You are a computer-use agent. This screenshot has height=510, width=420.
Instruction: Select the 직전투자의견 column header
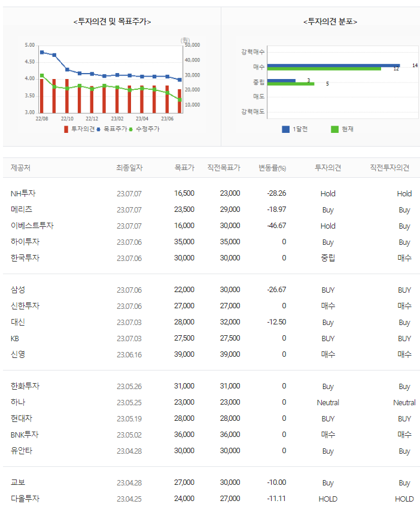click(389, 168)
